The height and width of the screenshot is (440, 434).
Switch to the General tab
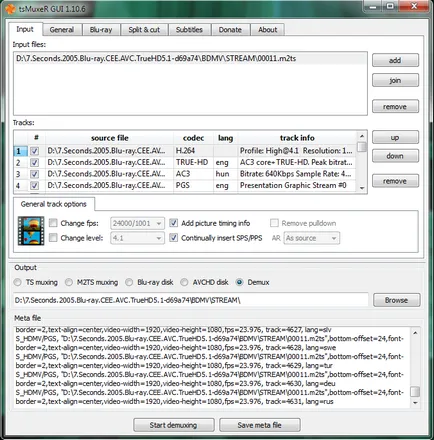coord(62,30)
